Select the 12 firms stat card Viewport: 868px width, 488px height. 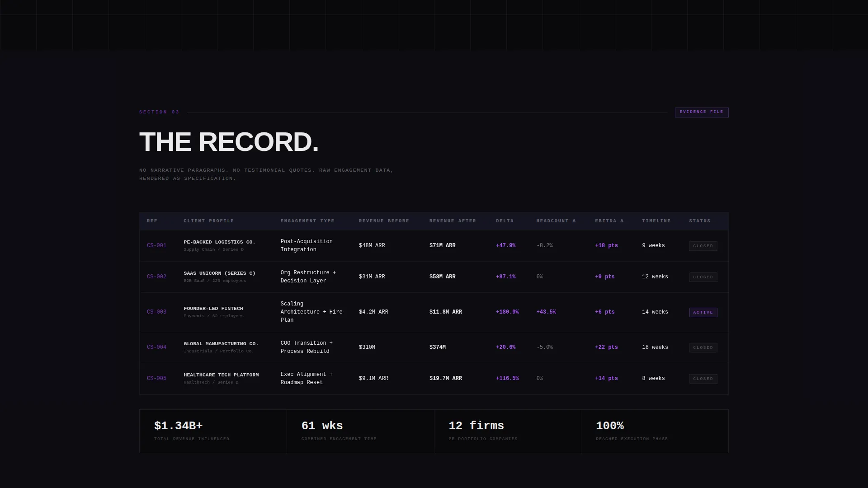(x=508, y=431)
